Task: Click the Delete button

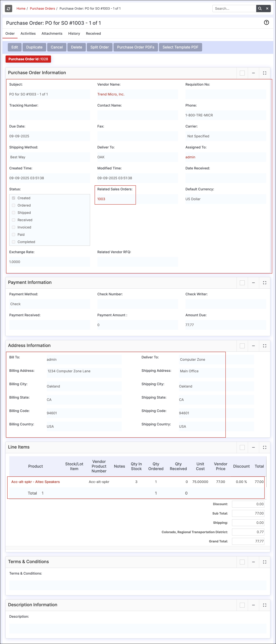Action: pyautogui.click(x=77, y=47)
